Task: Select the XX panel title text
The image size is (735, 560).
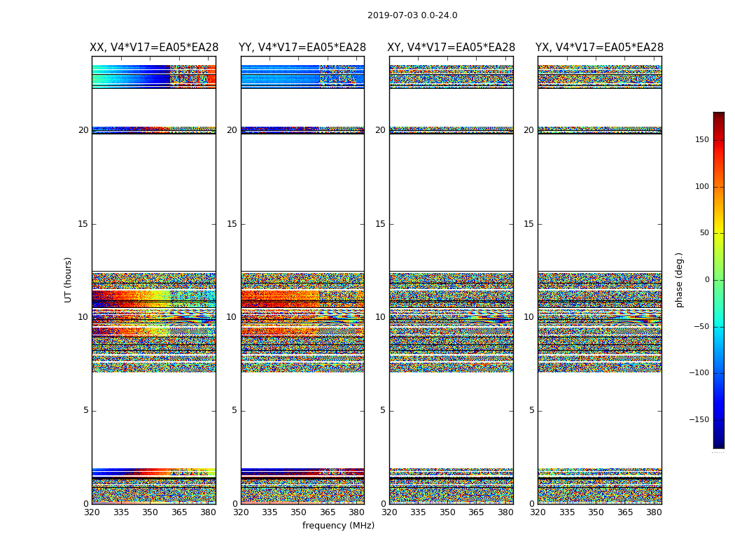Action: tap(153, 48)
